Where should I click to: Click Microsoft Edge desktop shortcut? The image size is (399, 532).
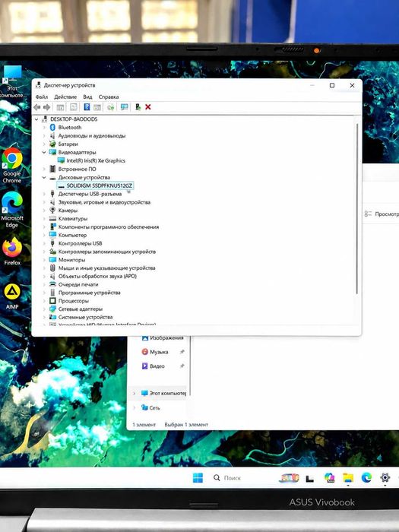click(x=12, y=209)
